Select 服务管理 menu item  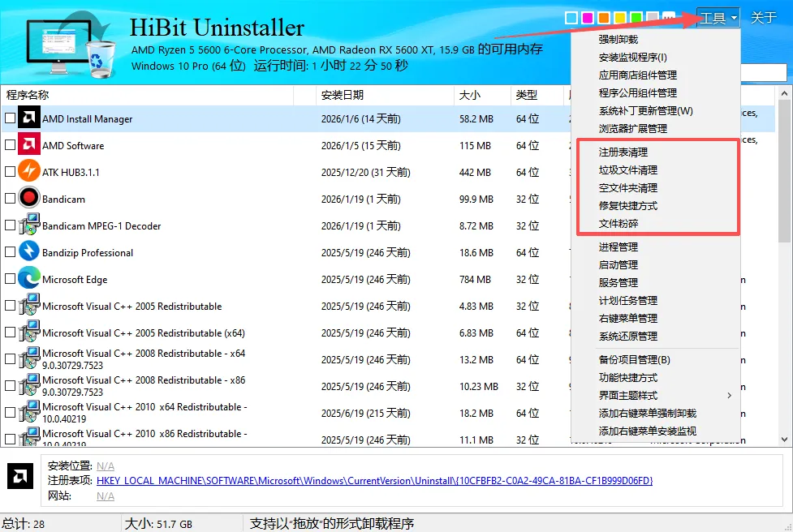pyautogui.click(x=618, y=282)
